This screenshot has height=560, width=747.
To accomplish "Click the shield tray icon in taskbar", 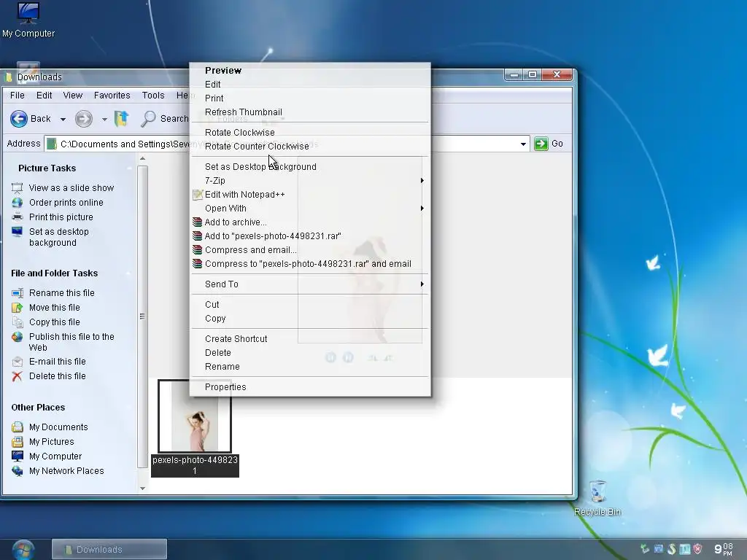I will click(697, 549).
